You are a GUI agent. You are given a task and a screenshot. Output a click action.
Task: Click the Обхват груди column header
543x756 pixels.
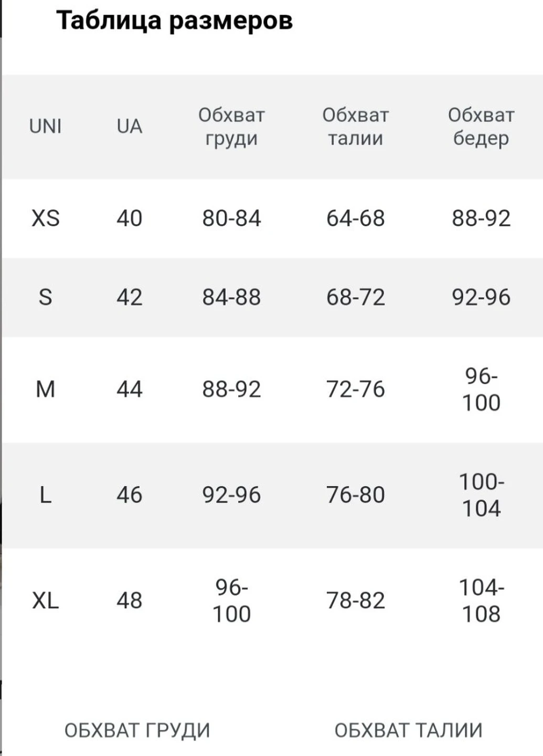click(x=231, y=127)
